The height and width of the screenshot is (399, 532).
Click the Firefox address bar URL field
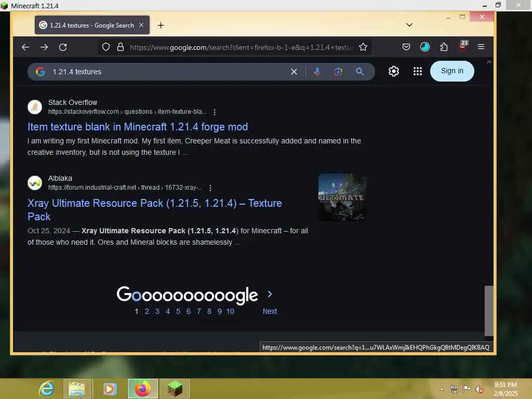pyautogui.click(x=241, y=47)
